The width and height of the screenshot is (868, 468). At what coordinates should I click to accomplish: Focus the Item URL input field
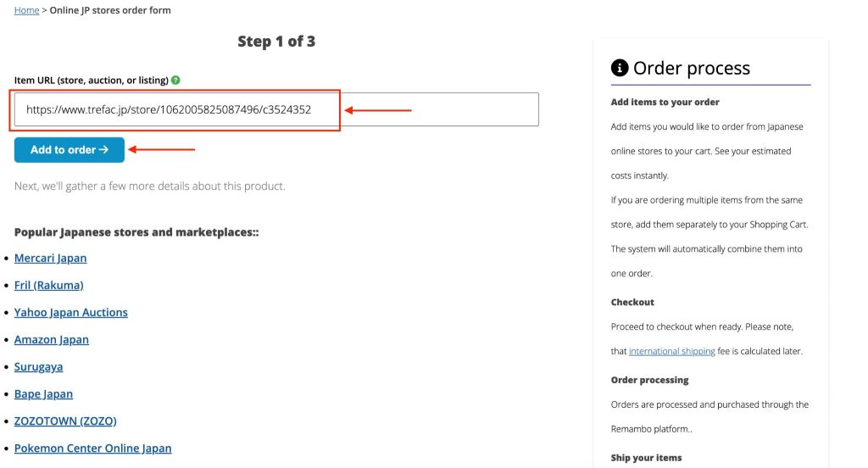point(276,109)
